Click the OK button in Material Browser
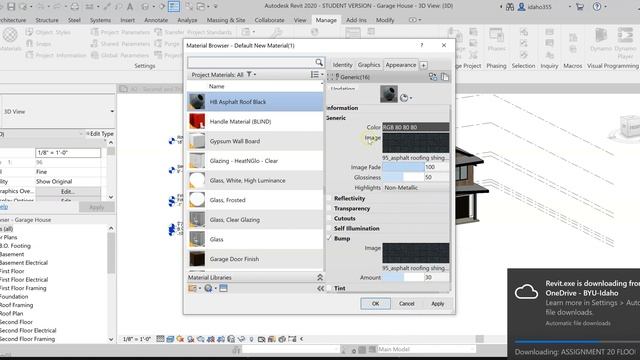Image resolution: width=640 pixels, height=360 pixels. click(375, 304)
